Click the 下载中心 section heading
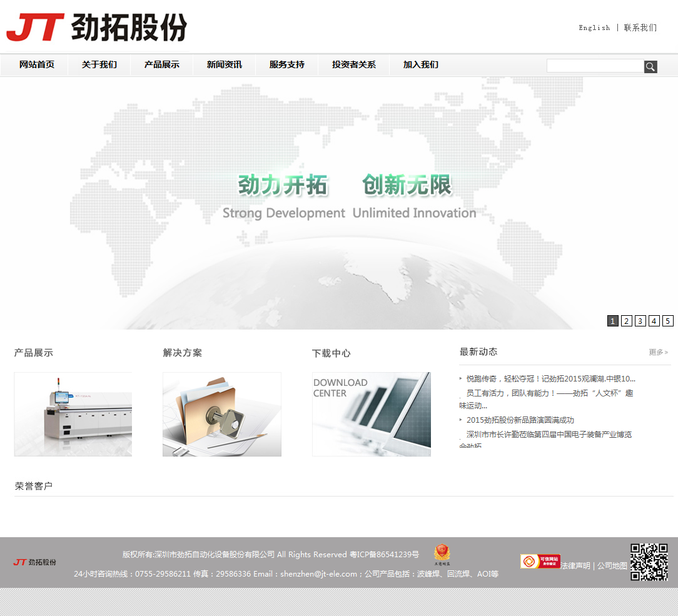This screenshot has width=678, height=616. [x=331, y=353]
